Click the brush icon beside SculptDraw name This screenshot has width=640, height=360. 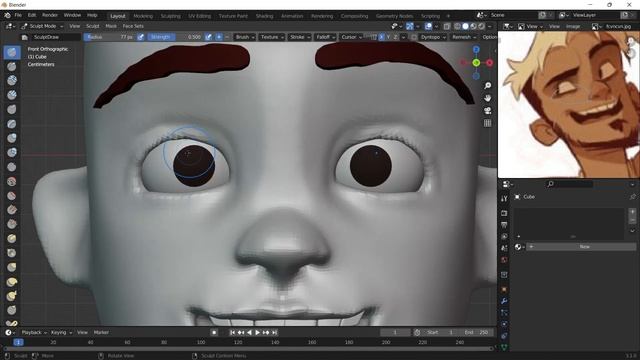pos(24,37)
